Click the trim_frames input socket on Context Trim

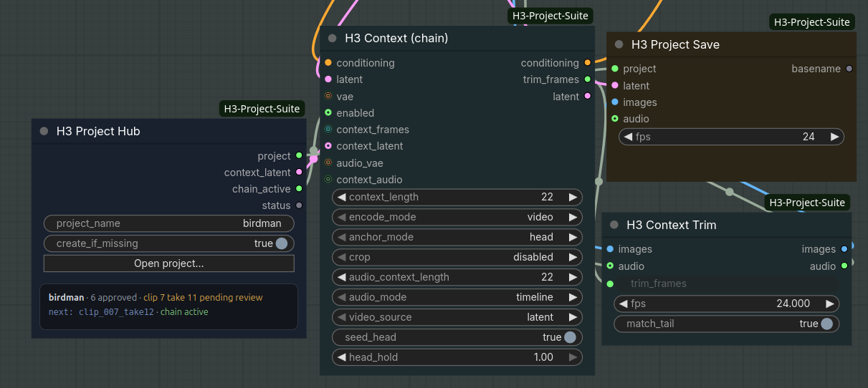(x=610, y=283)
